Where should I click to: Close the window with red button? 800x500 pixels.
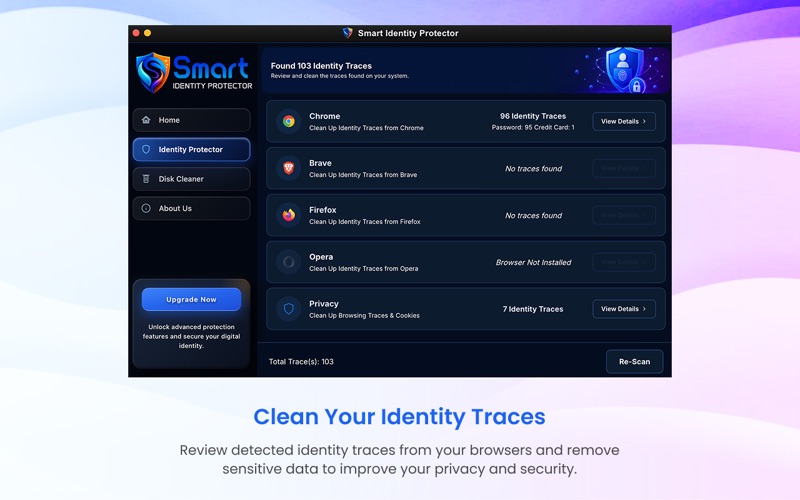coord(136,33)
